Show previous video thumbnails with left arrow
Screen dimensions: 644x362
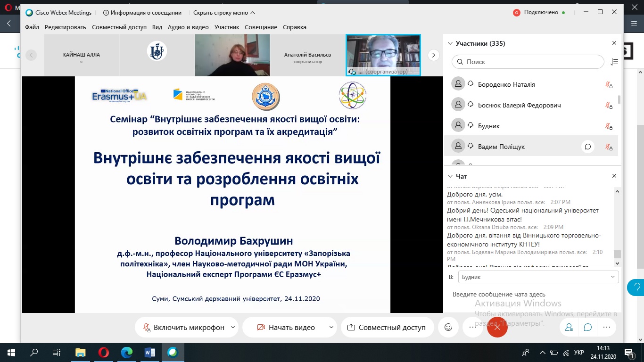31,55
